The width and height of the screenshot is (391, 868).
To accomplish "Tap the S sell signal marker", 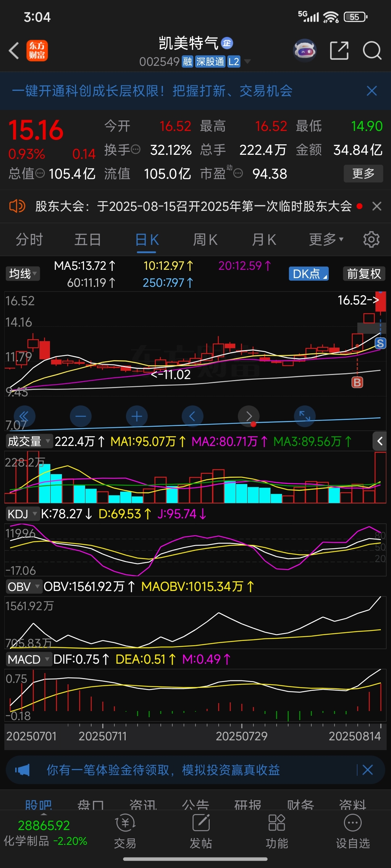I will 380,343.
